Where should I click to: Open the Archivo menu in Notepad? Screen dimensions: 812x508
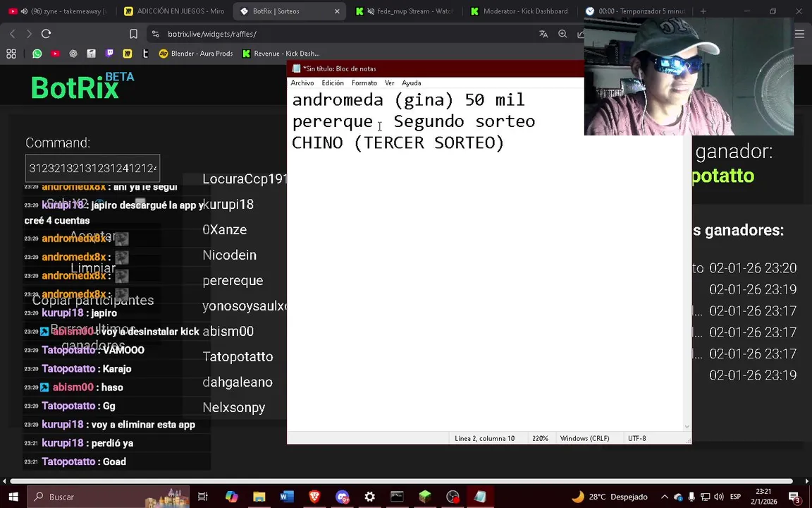click(302, 83)
